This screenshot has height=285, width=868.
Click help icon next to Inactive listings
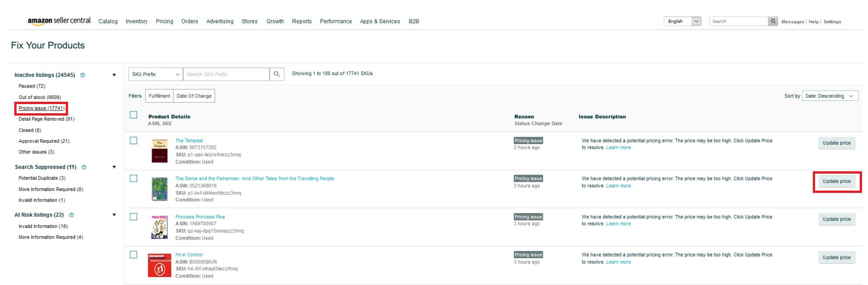[x=83, y=75]
